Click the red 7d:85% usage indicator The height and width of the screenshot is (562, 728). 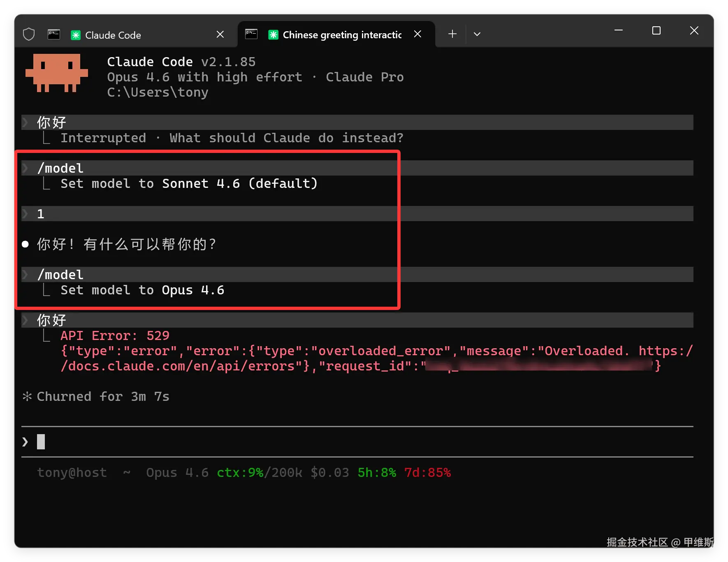tap(427, 473)
